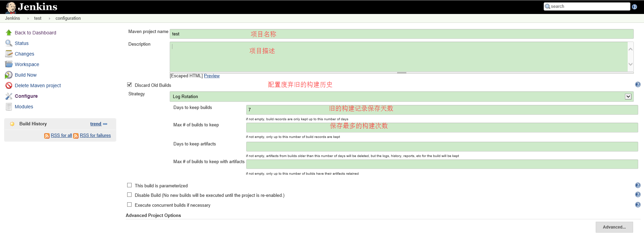Open help for Execute concurrent builds

638,205
